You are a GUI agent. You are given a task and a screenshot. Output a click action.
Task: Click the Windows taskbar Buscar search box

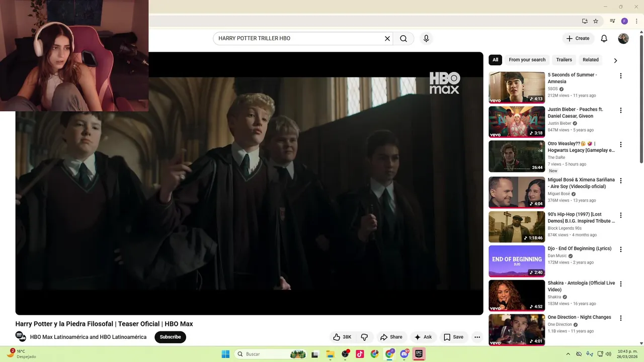point(271,354)
